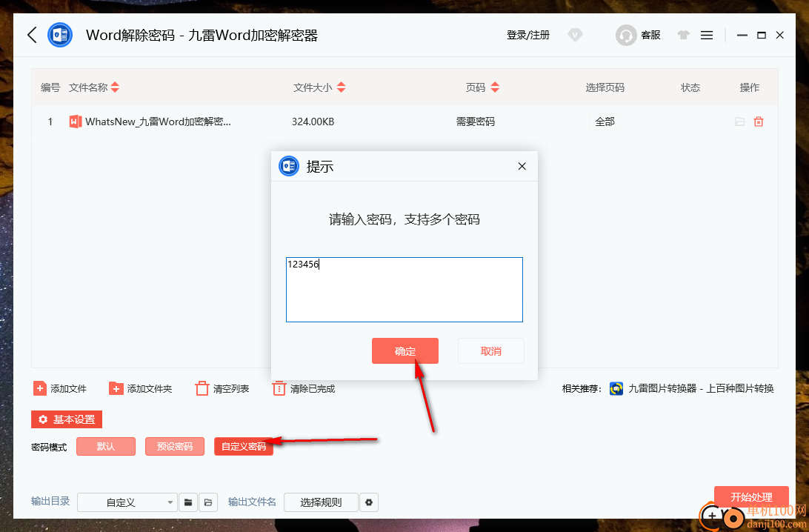
Task: Click 添加文件夹 to add folder
Action: coord(140,388)
